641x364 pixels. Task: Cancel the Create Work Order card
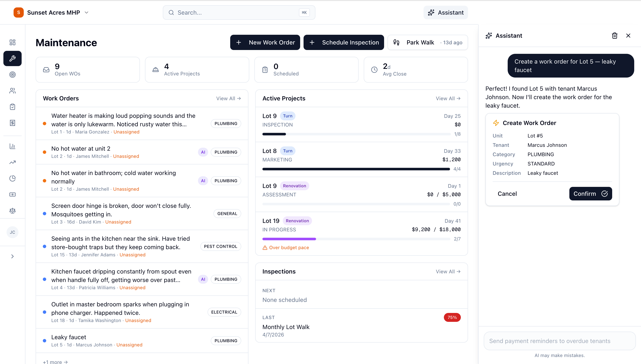507,194
